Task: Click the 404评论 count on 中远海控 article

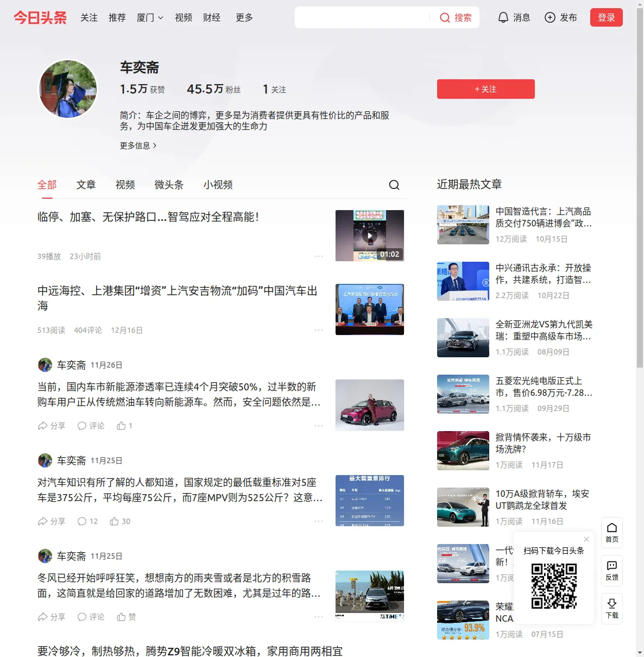Action: (88, 330)
